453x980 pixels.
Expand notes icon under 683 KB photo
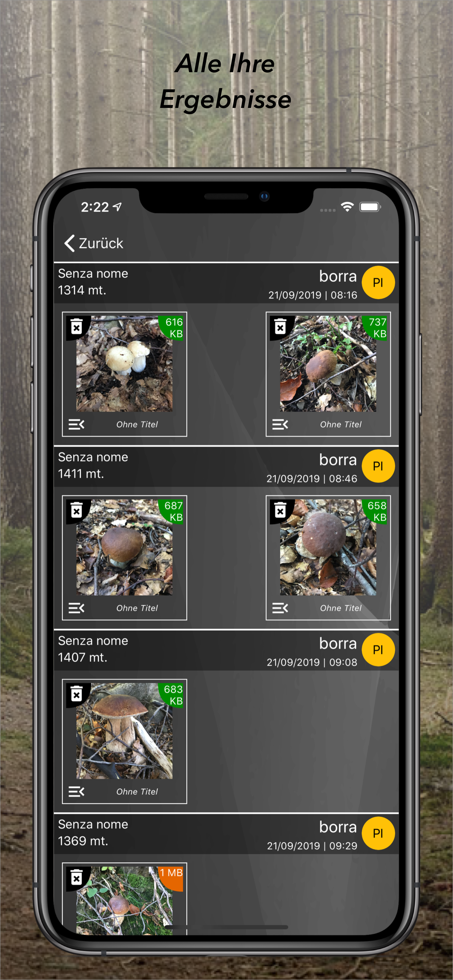(76, 792)
